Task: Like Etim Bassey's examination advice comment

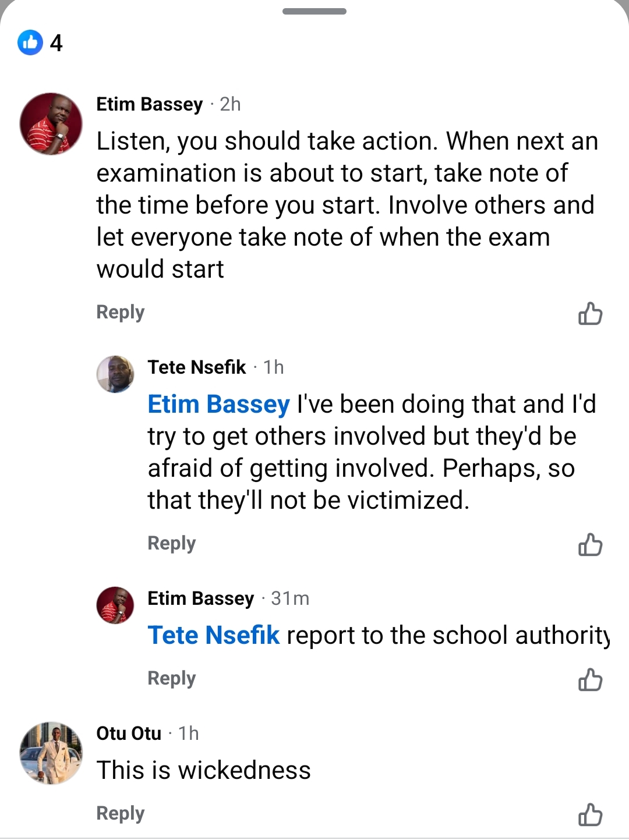Action: click(589, 314)
